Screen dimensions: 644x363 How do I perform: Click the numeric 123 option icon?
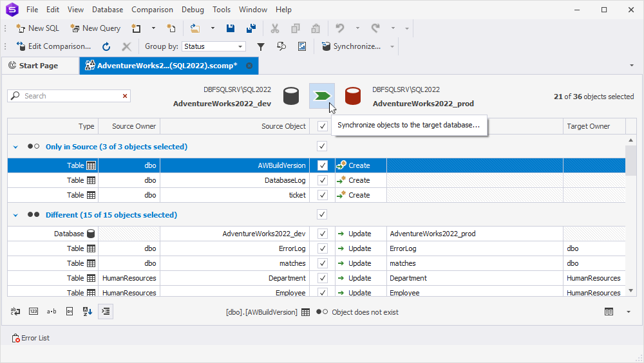[x=33, y=312]
